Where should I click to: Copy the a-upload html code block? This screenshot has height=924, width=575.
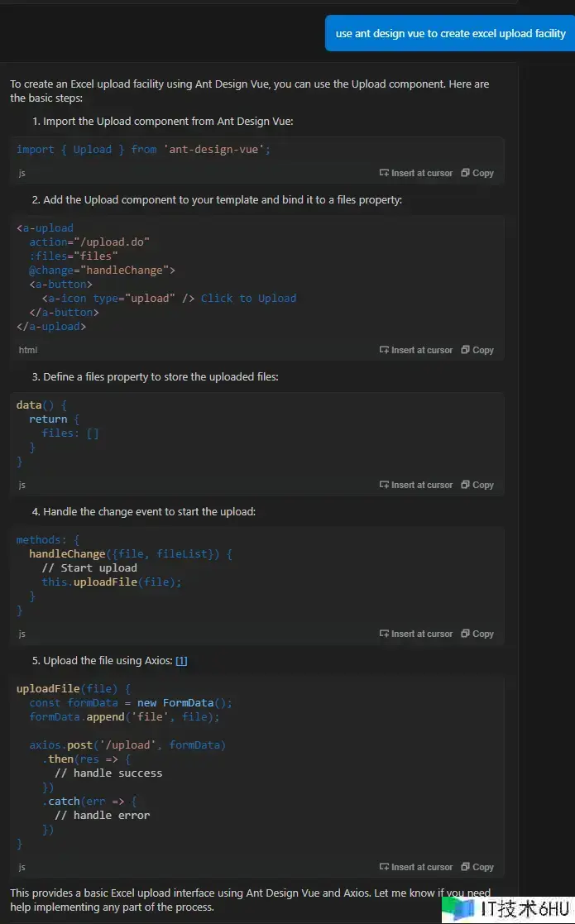(477, 350)
